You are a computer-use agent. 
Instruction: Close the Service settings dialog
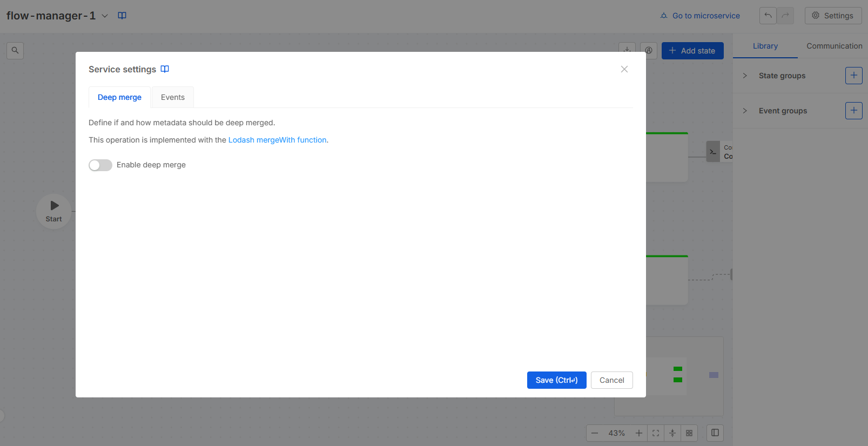(x=624, y=69)
